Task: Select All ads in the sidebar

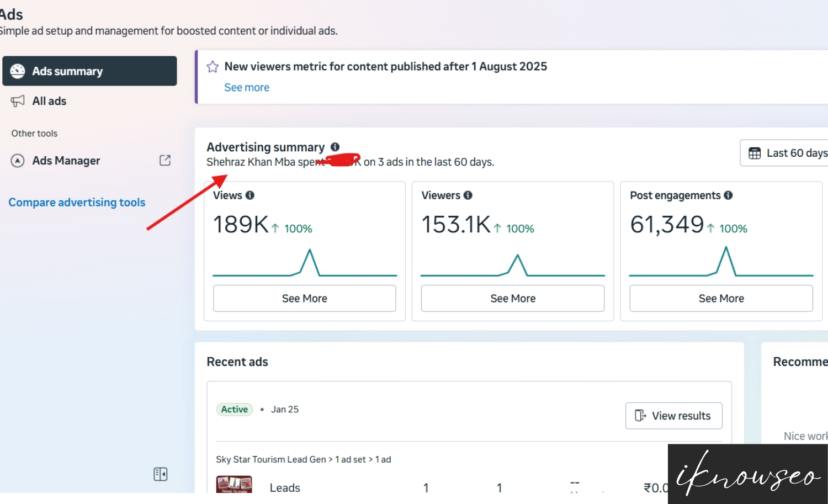Action: 49,101
